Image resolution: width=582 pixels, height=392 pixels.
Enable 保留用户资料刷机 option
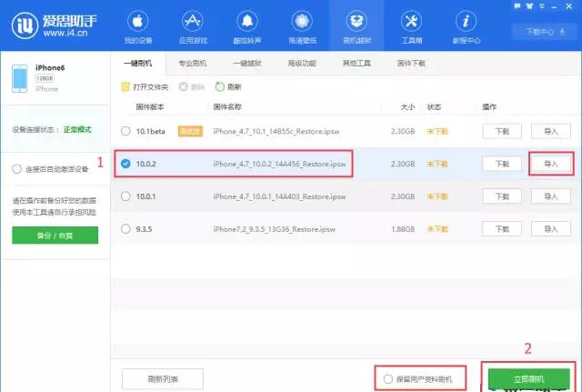point(388,377)
